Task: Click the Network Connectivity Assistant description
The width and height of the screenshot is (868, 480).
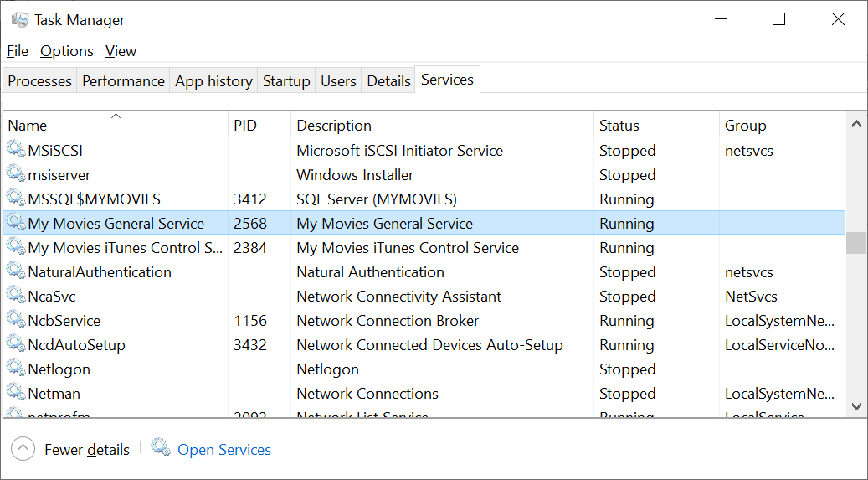Action: tap(399, 297)
